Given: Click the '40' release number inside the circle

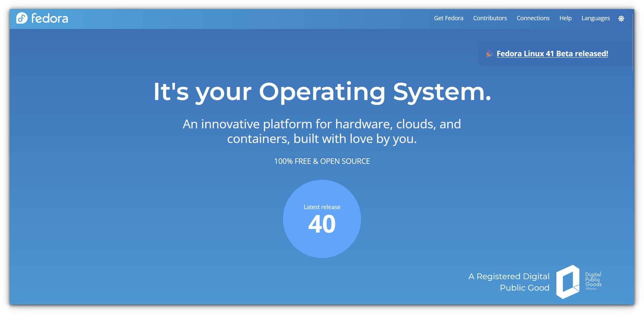Looking at the screenshot, I should coord(322,223).
